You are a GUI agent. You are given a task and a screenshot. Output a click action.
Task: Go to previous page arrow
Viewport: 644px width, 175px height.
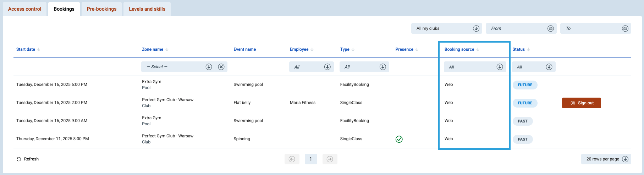292,159
